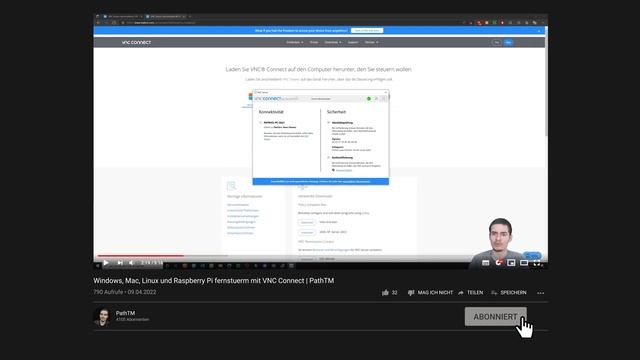This screenshot has width=640, height=360.
Task: Click the white button in the blue banner
Action: tap(367, 31)
